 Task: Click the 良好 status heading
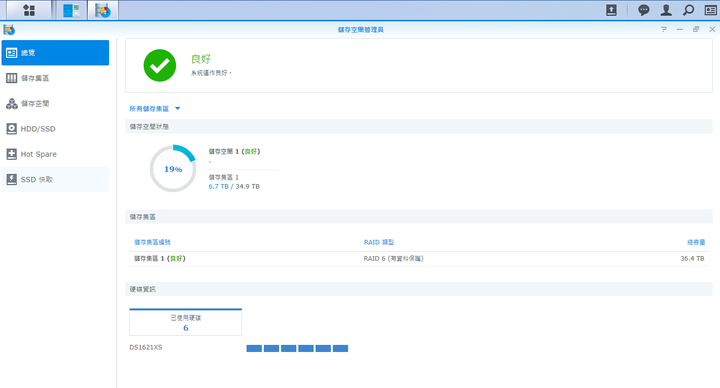pyautogui.click(x=201, y=59)
